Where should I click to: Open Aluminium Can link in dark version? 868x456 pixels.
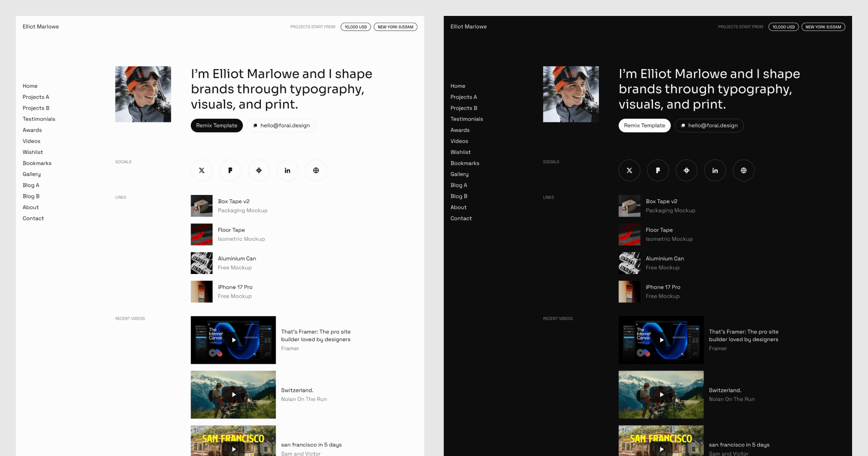point(665,258)
